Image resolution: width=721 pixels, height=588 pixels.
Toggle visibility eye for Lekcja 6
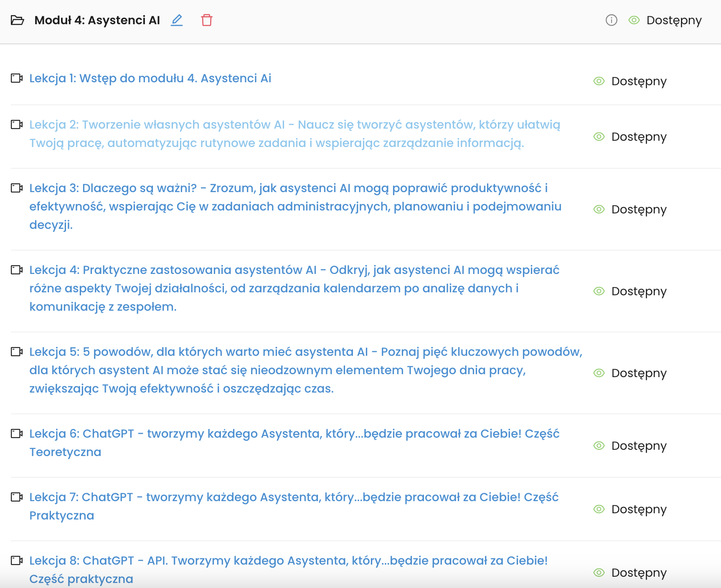pos(599,446)
